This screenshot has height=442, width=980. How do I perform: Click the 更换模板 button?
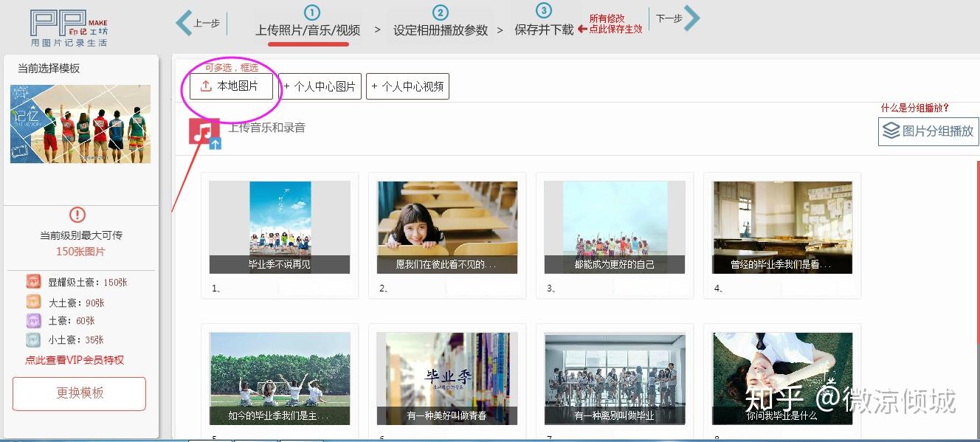coord(80,393)
